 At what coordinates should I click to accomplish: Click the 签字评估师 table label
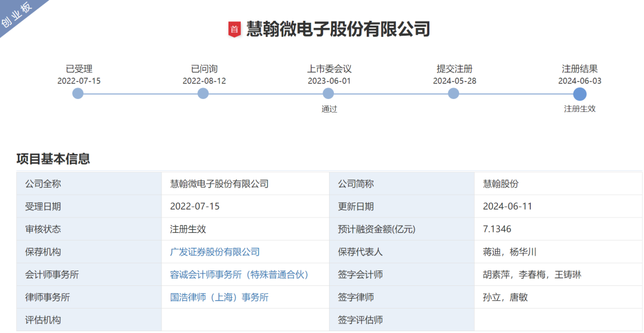point(360,319)
